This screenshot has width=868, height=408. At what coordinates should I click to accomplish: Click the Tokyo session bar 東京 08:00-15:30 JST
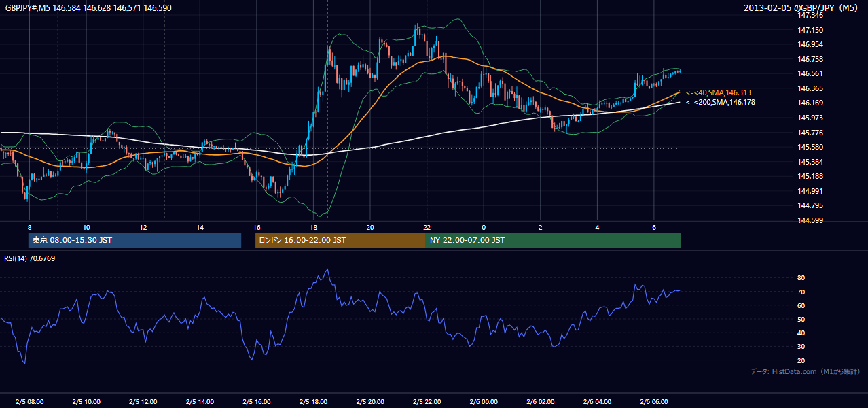(134, 240)
